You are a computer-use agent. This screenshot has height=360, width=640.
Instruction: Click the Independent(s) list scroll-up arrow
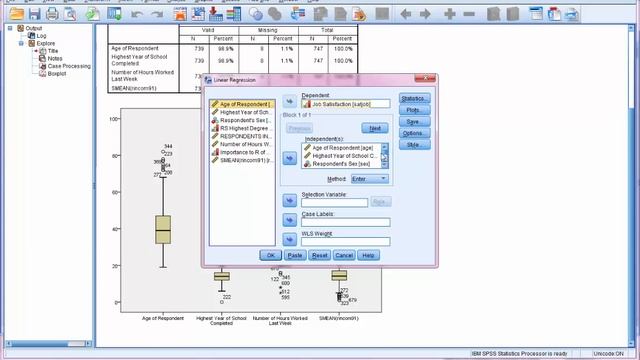pyautogui.click(x=384, y=146)
